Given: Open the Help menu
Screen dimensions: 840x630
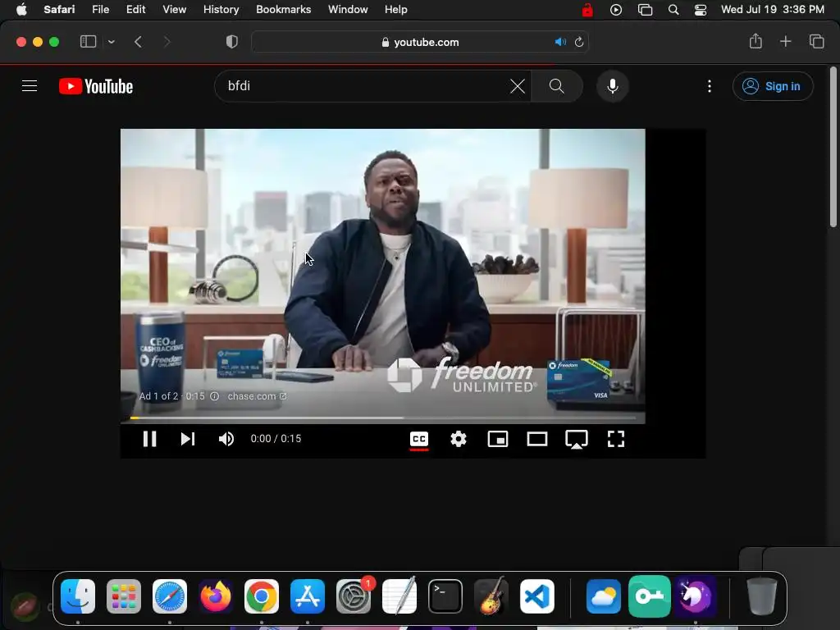Looking at the screenshot, I should pyautogui.click(x=396, y=10).
